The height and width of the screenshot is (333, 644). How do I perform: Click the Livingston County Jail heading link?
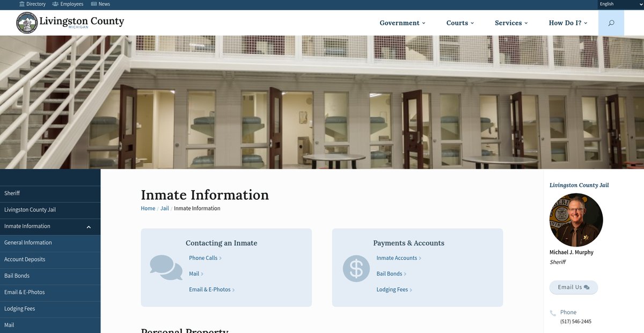point(579,185)
